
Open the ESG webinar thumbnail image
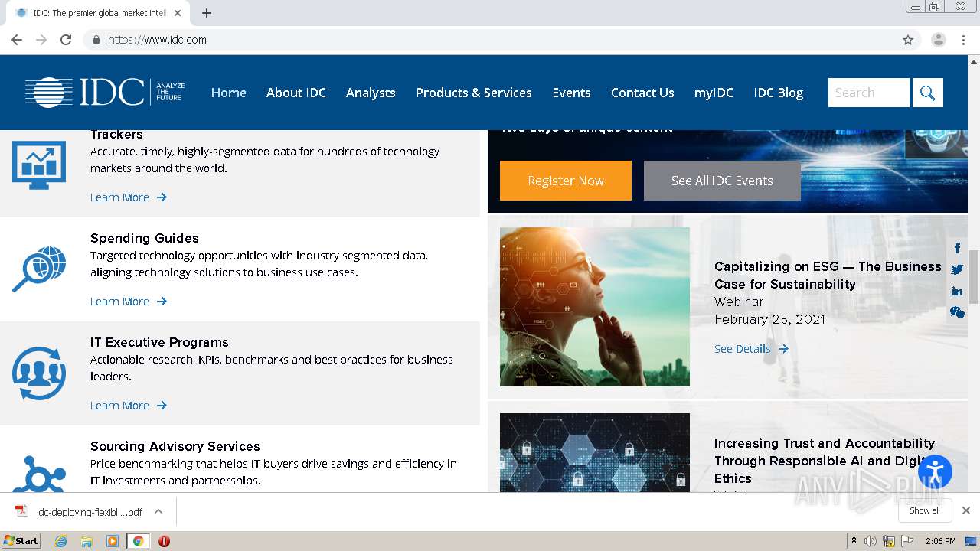click(595, 307)
